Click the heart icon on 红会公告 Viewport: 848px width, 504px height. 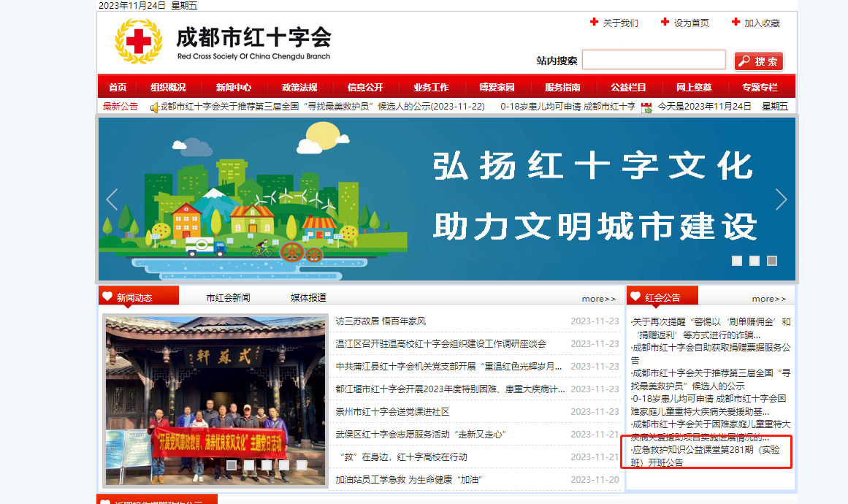(635, 297)
